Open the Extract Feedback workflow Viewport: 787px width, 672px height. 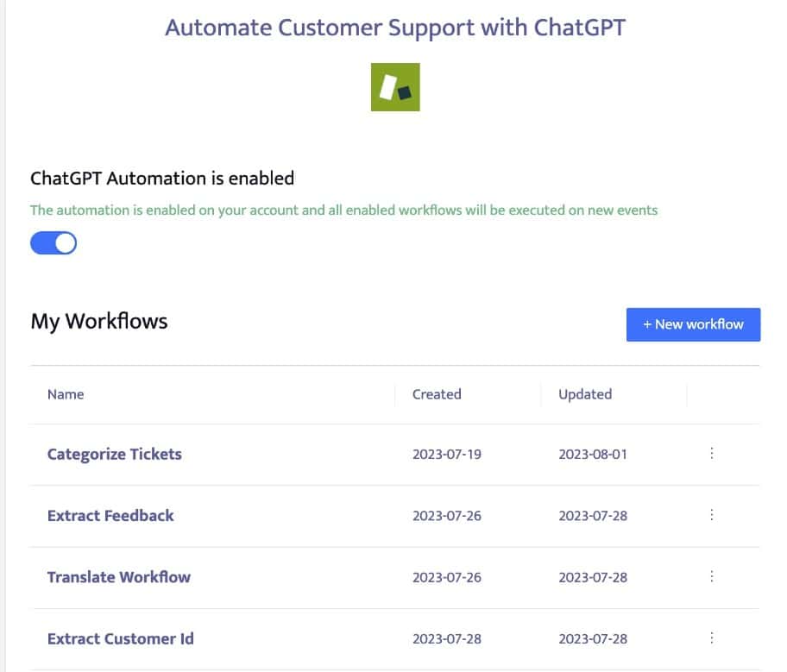point(110,515)
